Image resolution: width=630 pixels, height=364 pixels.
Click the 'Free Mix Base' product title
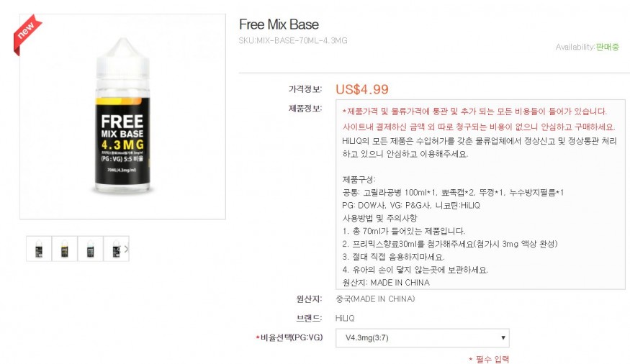(279, 24)
